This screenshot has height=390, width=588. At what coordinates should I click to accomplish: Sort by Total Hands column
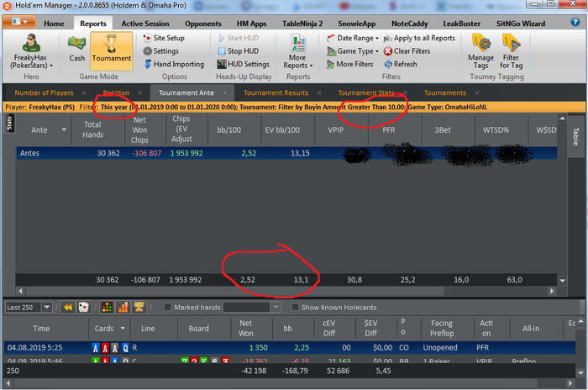point(92,129)
